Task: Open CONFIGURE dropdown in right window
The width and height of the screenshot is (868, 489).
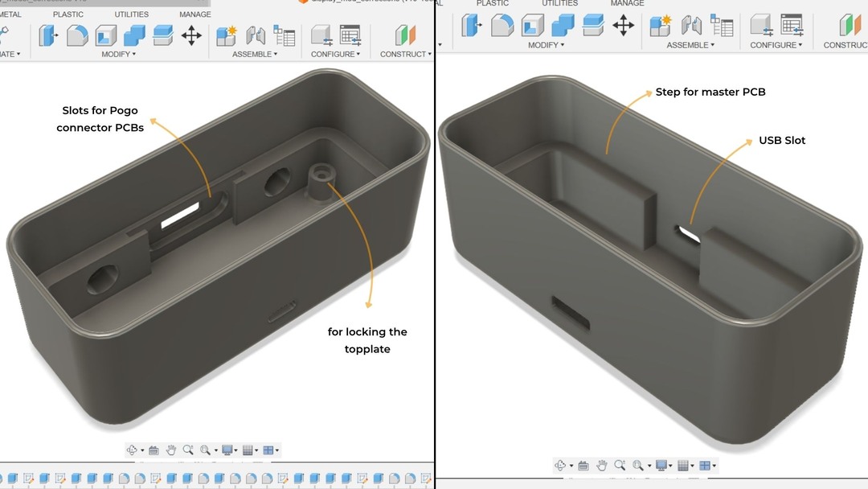Action: click(776, 45)
